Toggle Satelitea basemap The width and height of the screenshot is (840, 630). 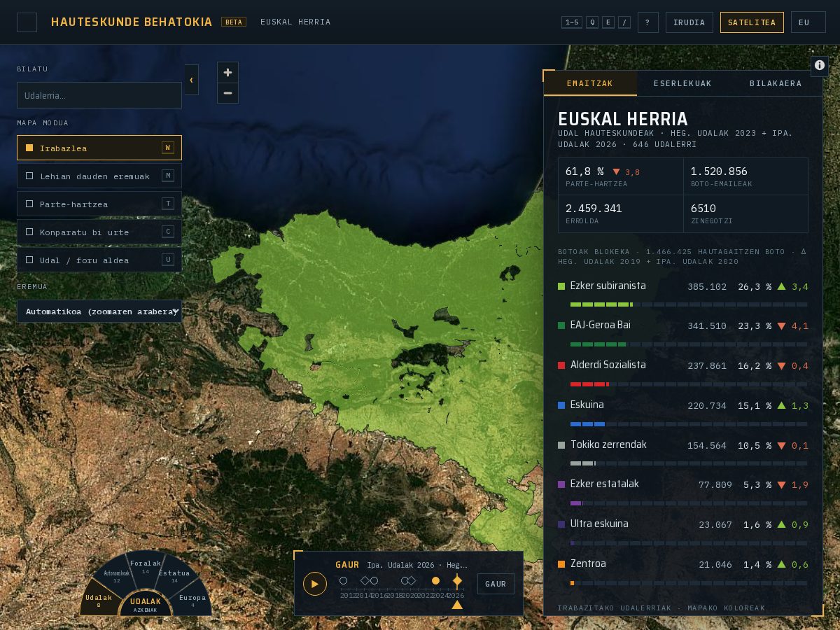[752, 22]
